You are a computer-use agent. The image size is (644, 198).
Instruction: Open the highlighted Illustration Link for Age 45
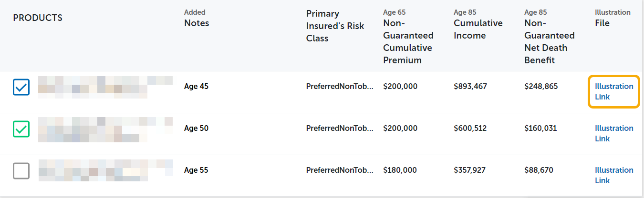click(614, 91)
